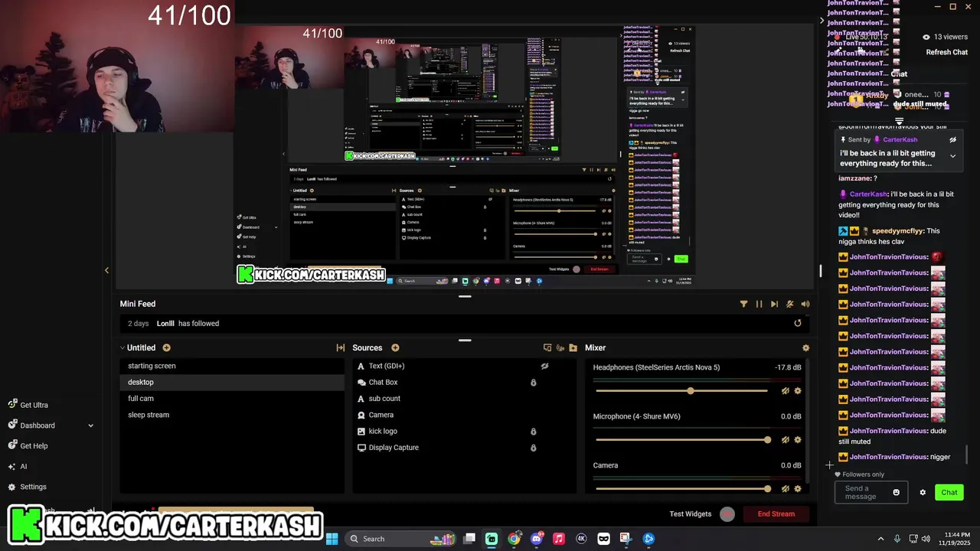Mute the Camera audio channel

coord(786,489)
